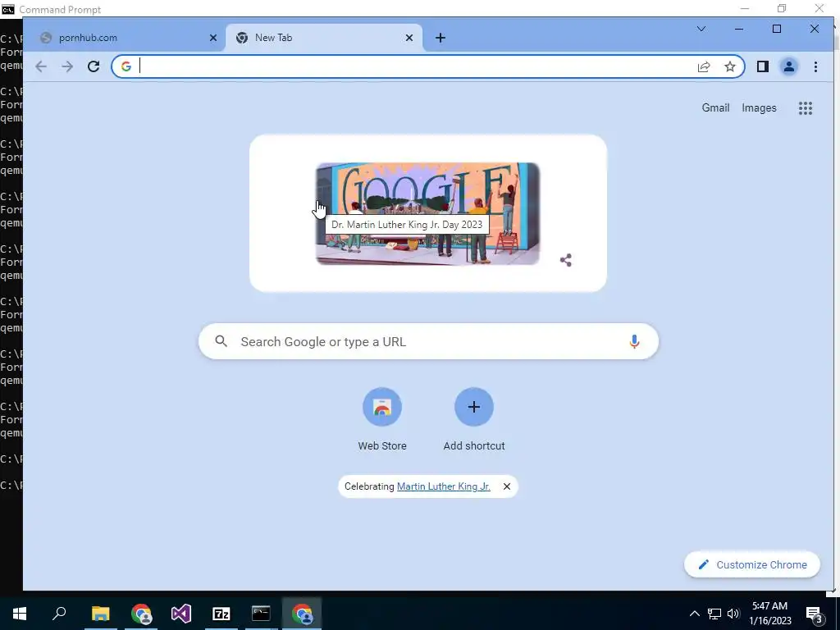Focus the Search Google or type a URL box
Screen dimensions: 840x630
tap(428, 342)
